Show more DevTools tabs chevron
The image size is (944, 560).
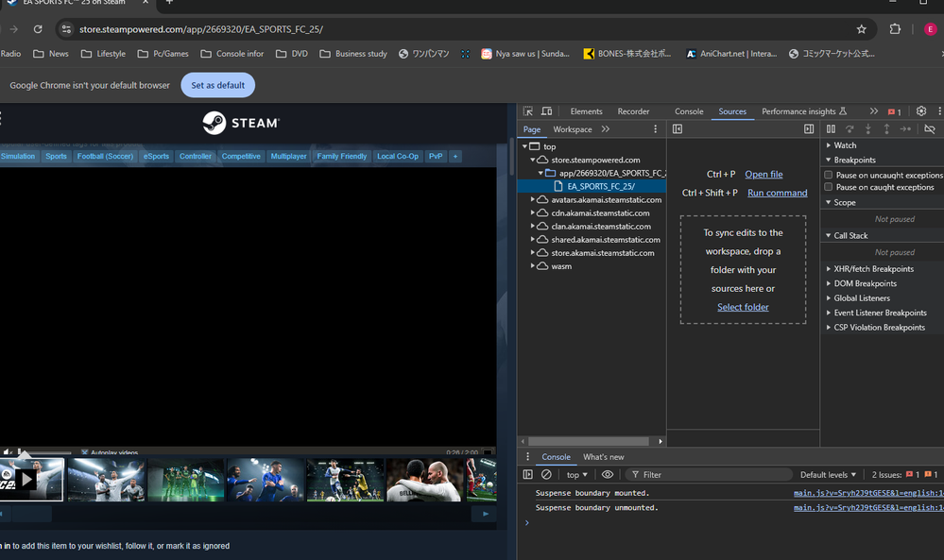(873, 111)
